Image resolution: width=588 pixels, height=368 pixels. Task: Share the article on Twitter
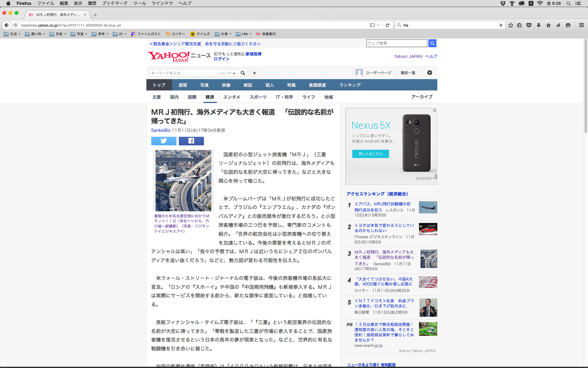[x=164, y=141]
